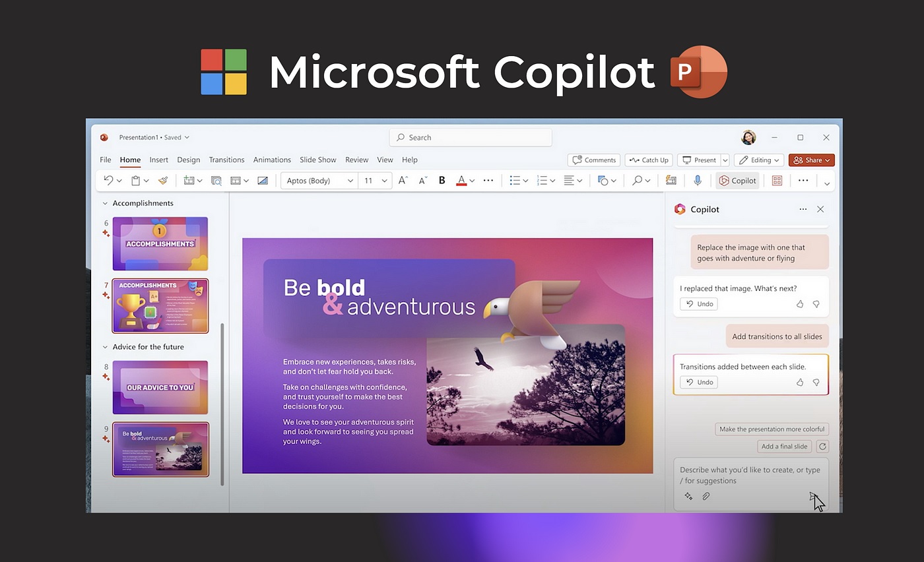Click the New Slide icon

189,180
